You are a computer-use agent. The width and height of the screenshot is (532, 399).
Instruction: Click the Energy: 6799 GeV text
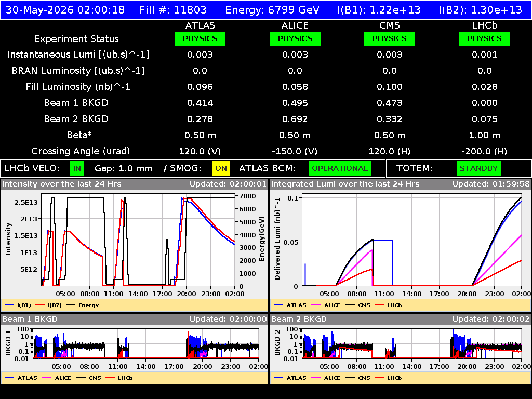[272, 9]
